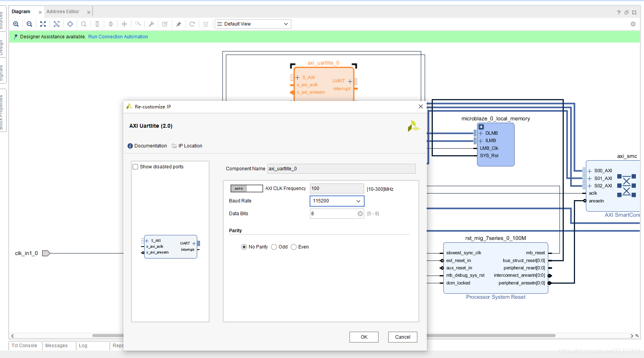Open the diagram search tool
Image resolution: width=644 pixels, height=358 pixels.
coord(84,24)
